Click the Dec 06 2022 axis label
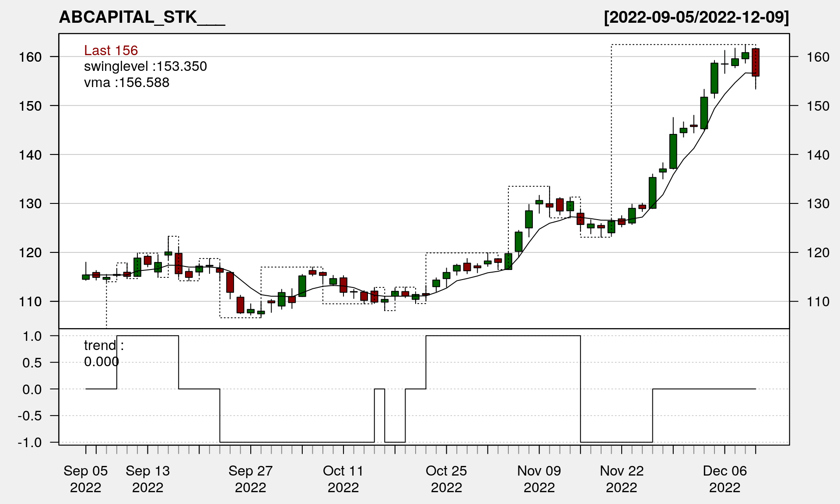 point(724,479)
